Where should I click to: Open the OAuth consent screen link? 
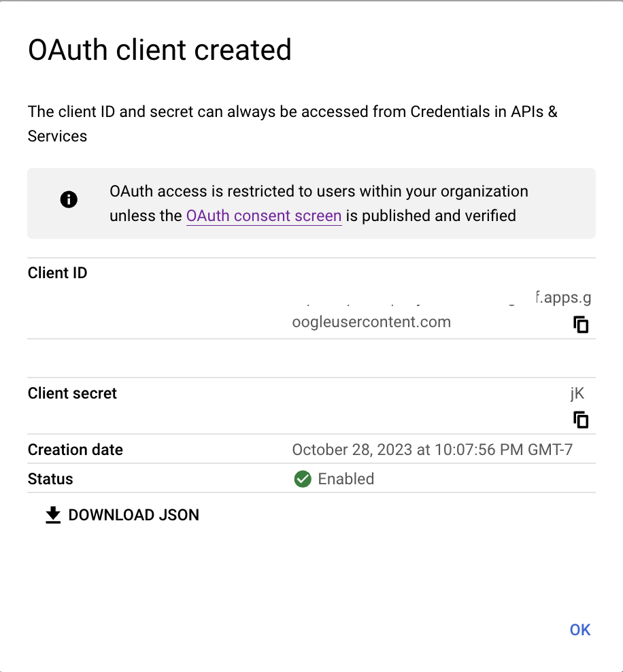(264, 216)
